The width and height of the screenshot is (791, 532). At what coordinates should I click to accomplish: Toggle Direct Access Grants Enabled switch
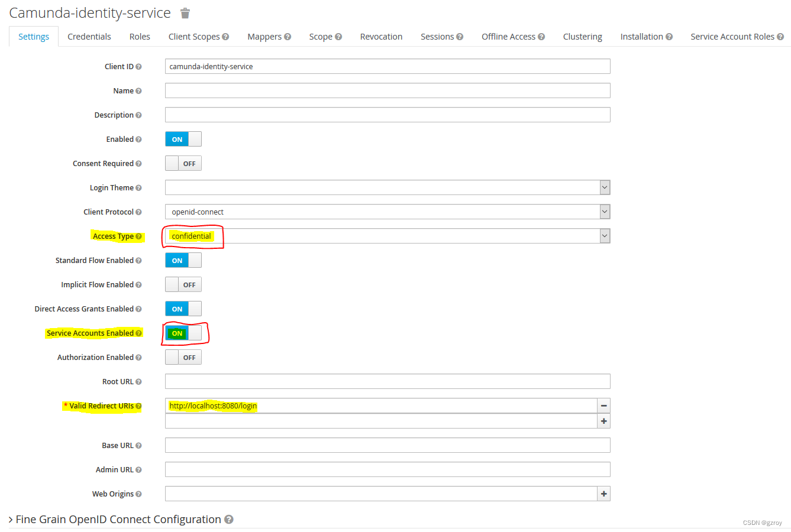tap(183, 309)
